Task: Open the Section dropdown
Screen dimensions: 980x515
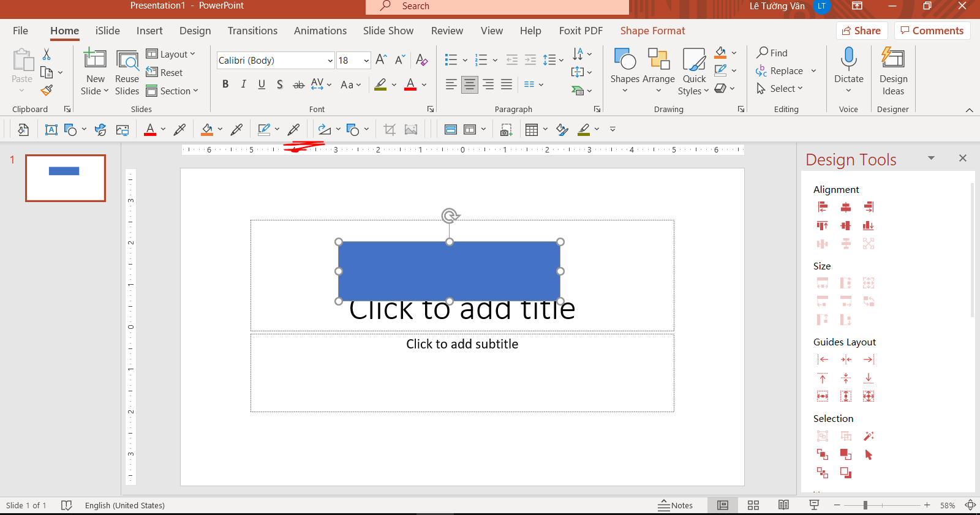Action: pos(172,91)
